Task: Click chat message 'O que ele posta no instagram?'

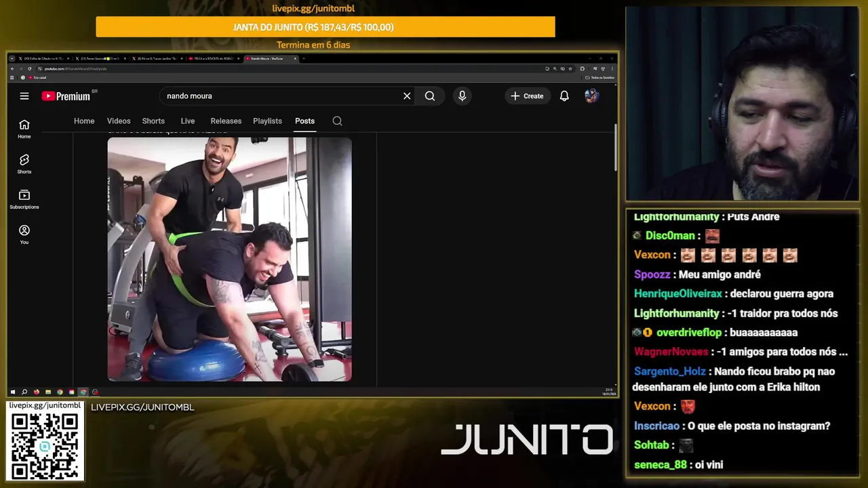Action: (x=759, y=426)
